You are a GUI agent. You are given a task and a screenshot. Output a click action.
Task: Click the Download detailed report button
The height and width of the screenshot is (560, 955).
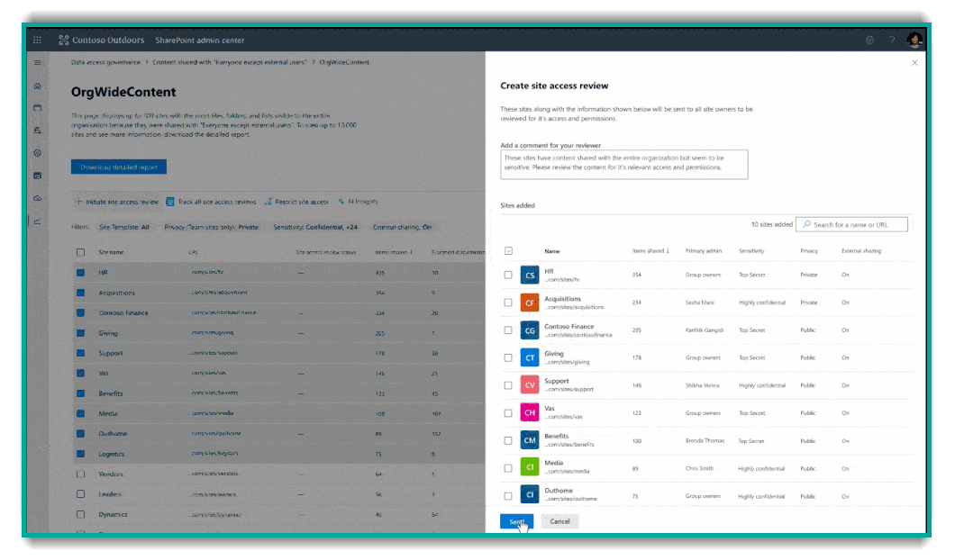click(x=118, y=167)
